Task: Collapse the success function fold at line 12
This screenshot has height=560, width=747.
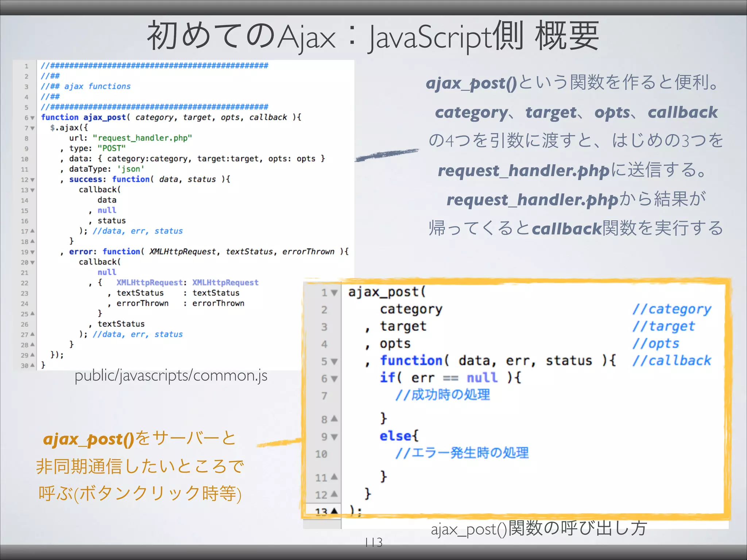Action: 32,180
